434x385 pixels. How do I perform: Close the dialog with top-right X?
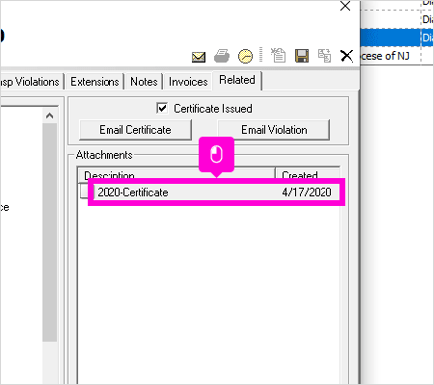pyautogui.click(x=345, y=6)
